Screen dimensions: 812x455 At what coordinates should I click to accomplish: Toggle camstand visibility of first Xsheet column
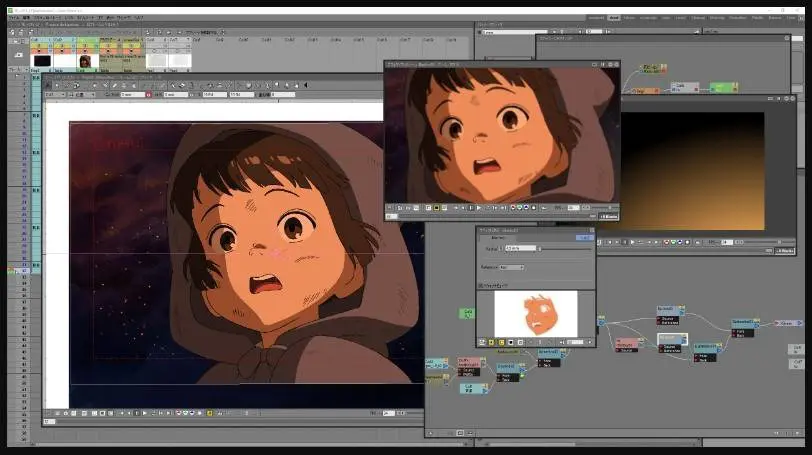point(39,51)
